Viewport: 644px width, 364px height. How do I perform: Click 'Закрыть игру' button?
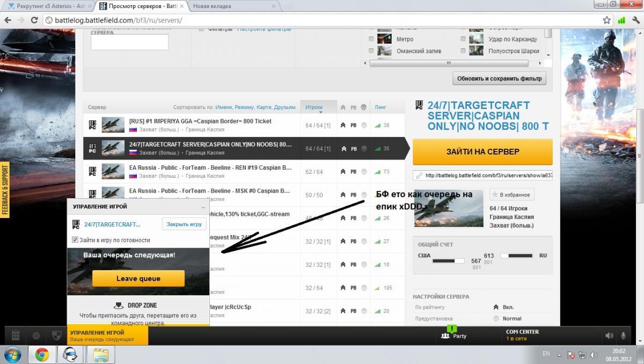[184, 224]
